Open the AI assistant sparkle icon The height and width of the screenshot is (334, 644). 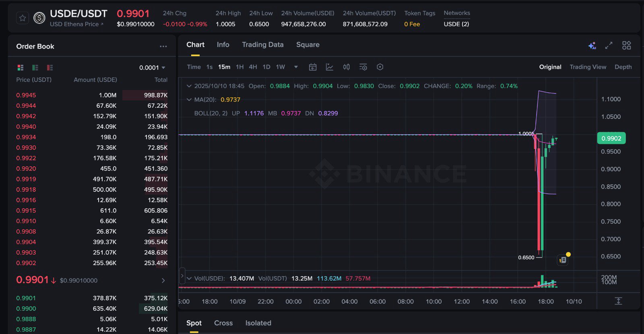[592, 45]
